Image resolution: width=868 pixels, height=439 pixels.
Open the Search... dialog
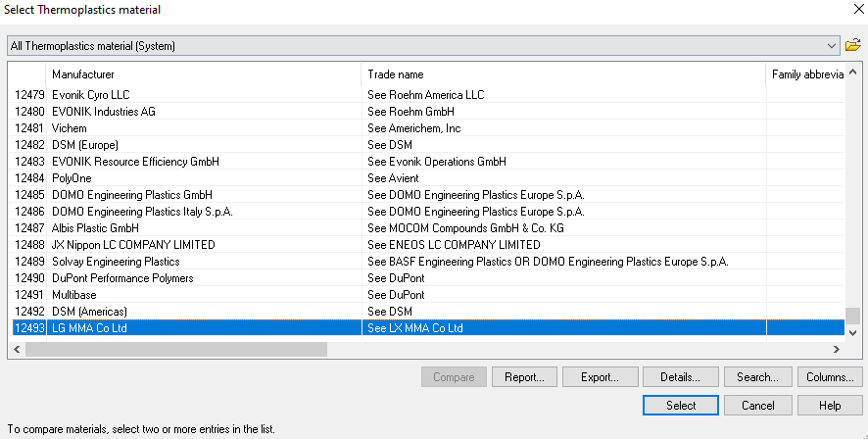coord(758,377)
